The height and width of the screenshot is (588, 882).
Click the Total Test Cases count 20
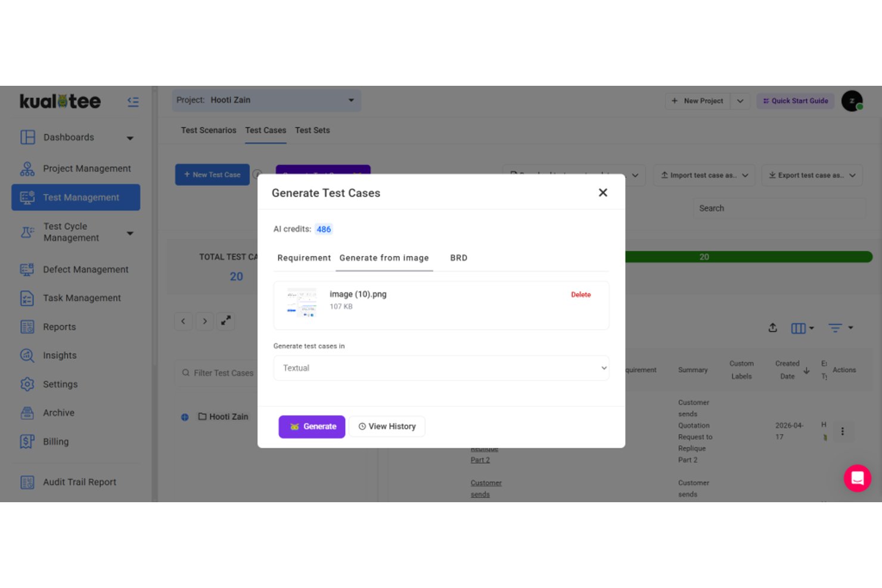tap(237, 276)
